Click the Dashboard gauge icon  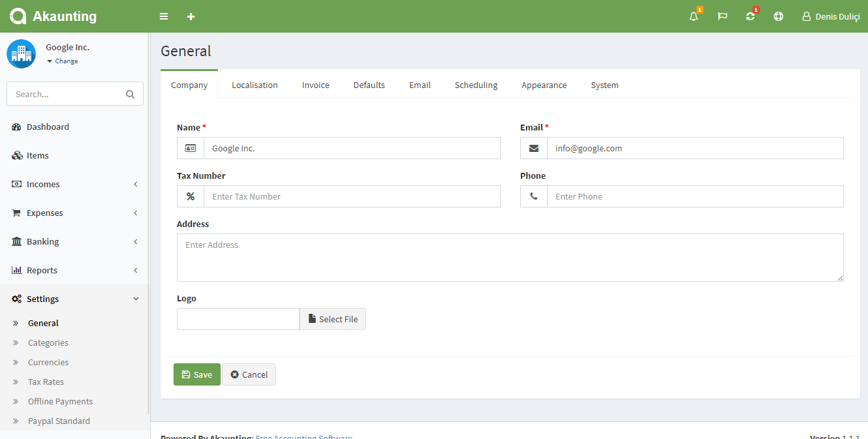tap(17, 127)
